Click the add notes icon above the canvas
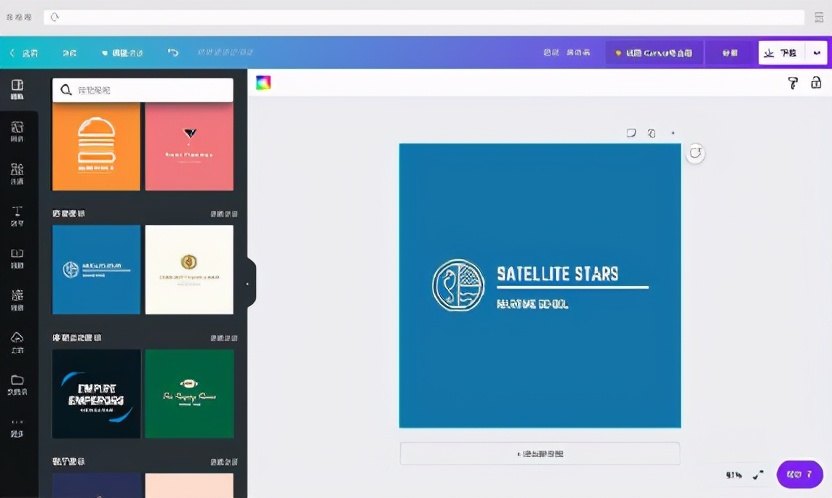This screenshot has height=498, width=832. click(631, 133)
